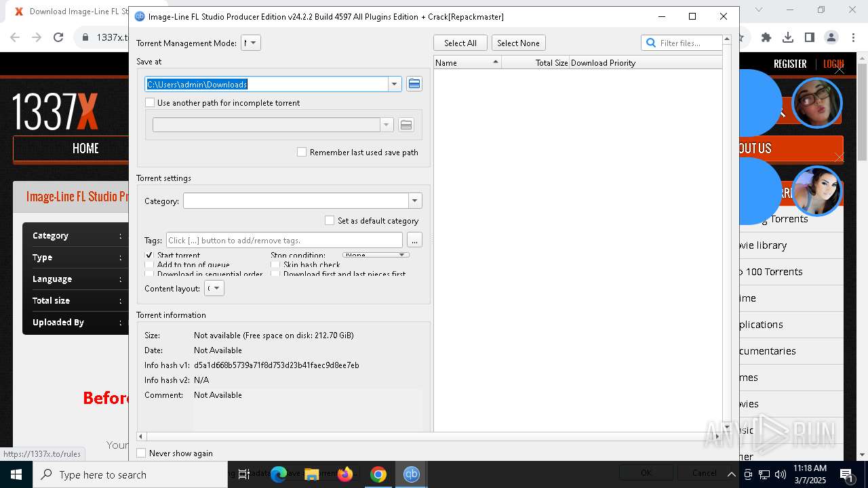Image resolution: width=868 pixels, height=488 pixels.
Task: Click the Save at path field
Action: [267, 84]
